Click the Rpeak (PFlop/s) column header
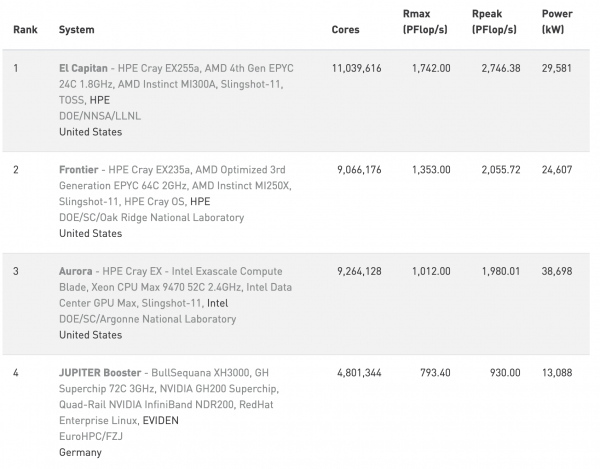The image size is (600, 469). coord(494,22)
